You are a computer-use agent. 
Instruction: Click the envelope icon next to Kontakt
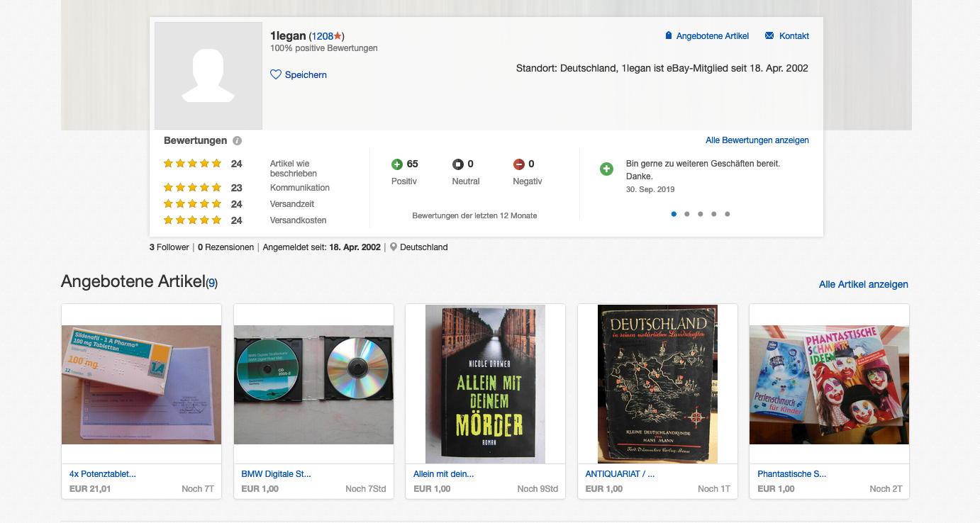tap(769, 36)
